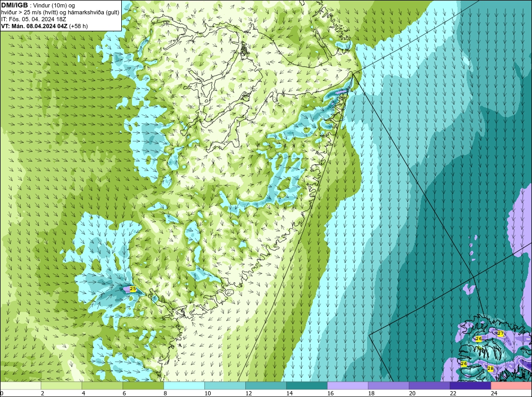Click the legend scale number 4
The height and width of the screenshot is (397, 532).
(x=84, y=393)
